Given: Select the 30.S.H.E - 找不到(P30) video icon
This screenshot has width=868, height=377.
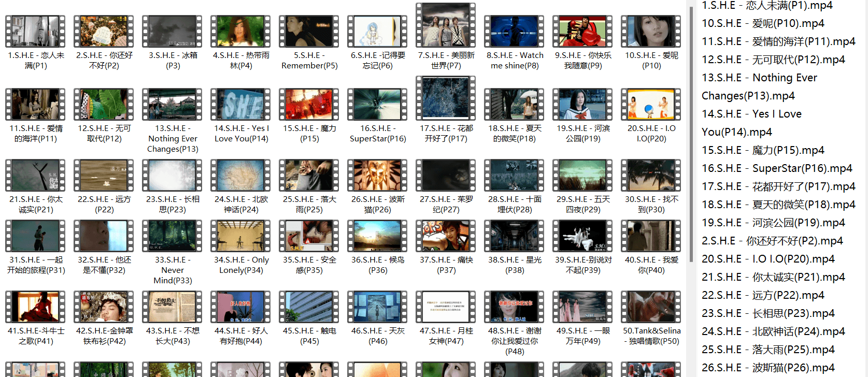Looking at the screenshot, I should coord(651,175).
